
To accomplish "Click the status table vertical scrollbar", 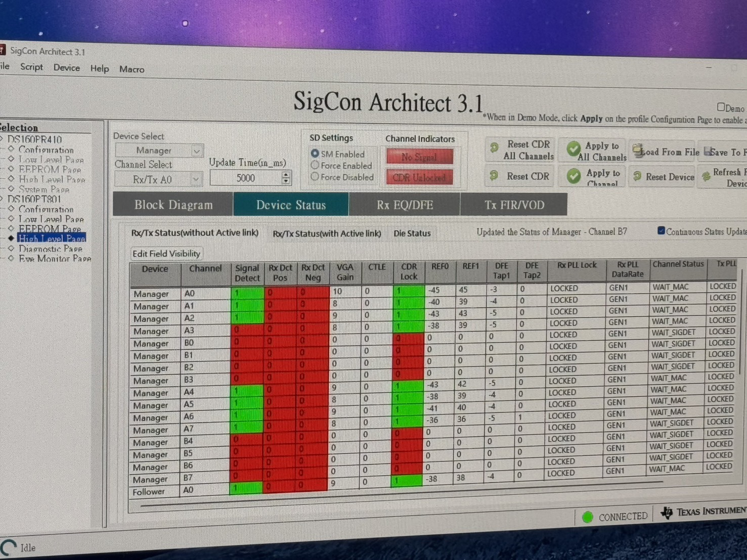I will point(741,321).
